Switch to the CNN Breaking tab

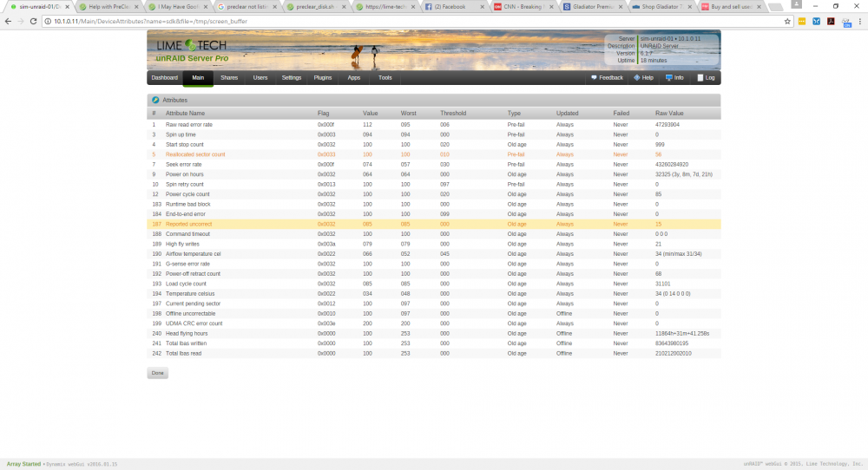(x=523, y=7)
